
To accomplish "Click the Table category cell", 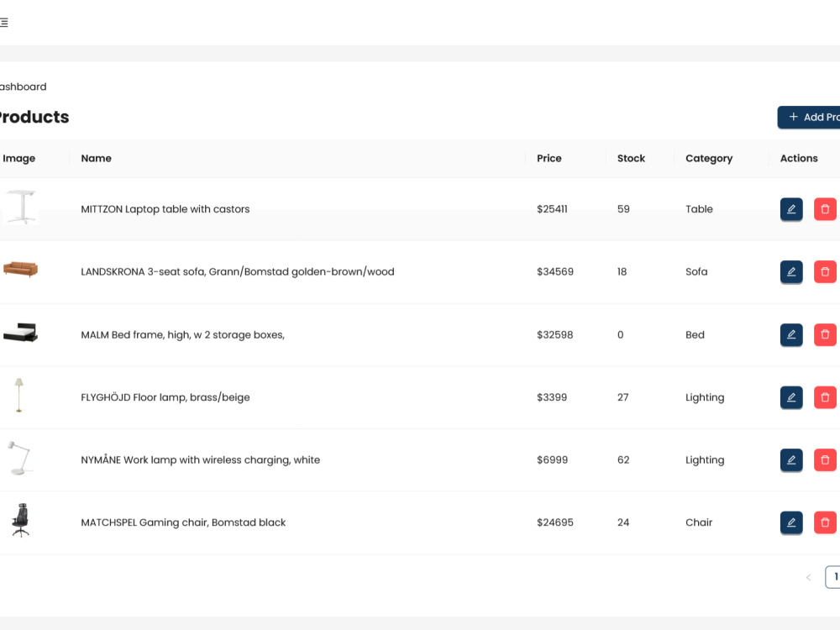I will click(699, 209).
